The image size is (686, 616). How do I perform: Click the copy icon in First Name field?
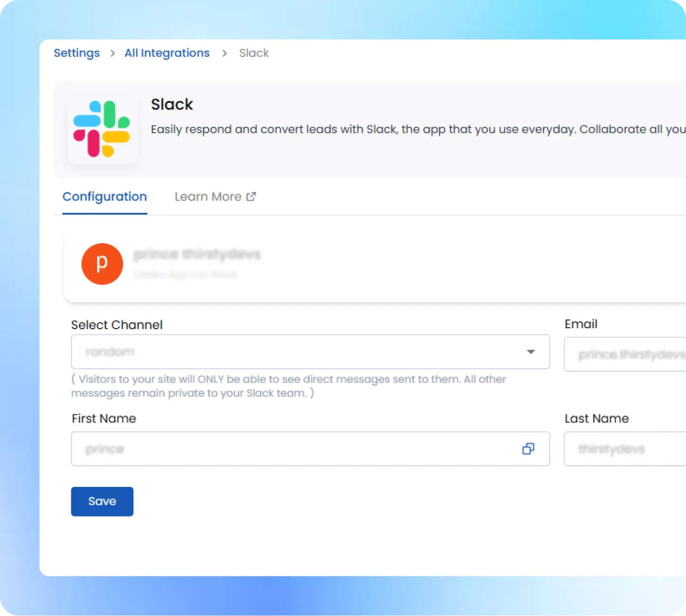pyautogui.click(x=528, y=449)
